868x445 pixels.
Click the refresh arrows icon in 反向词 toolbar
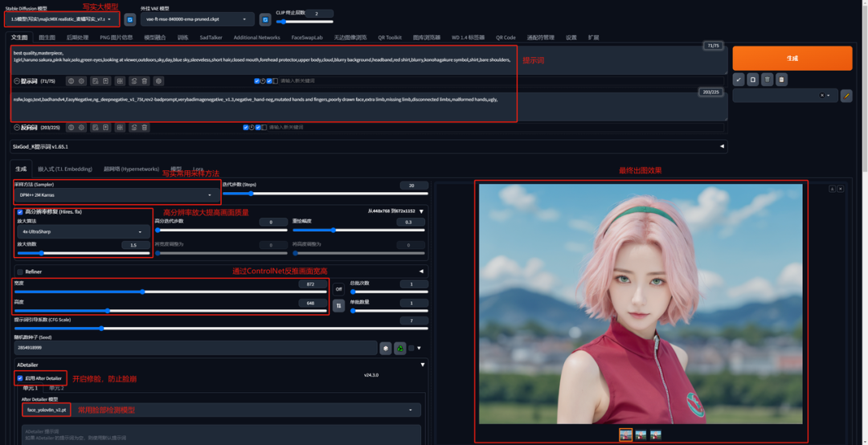133,127
